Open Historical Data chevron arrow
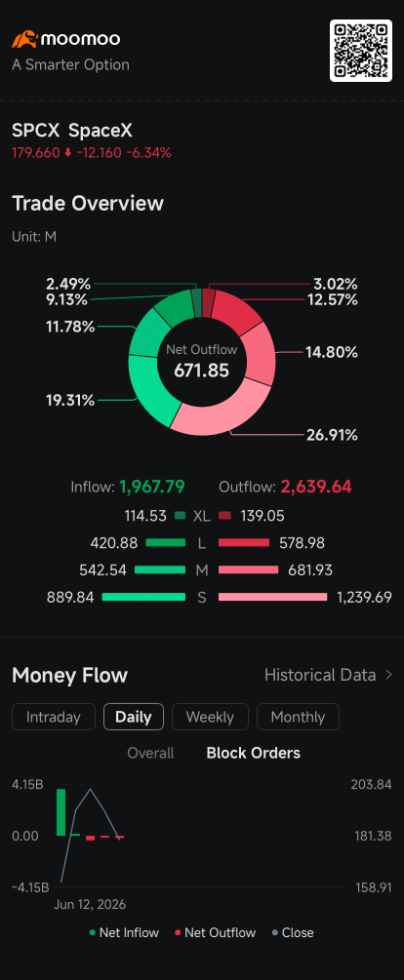Viewport: 404px width, 980px height. (388, 675)
